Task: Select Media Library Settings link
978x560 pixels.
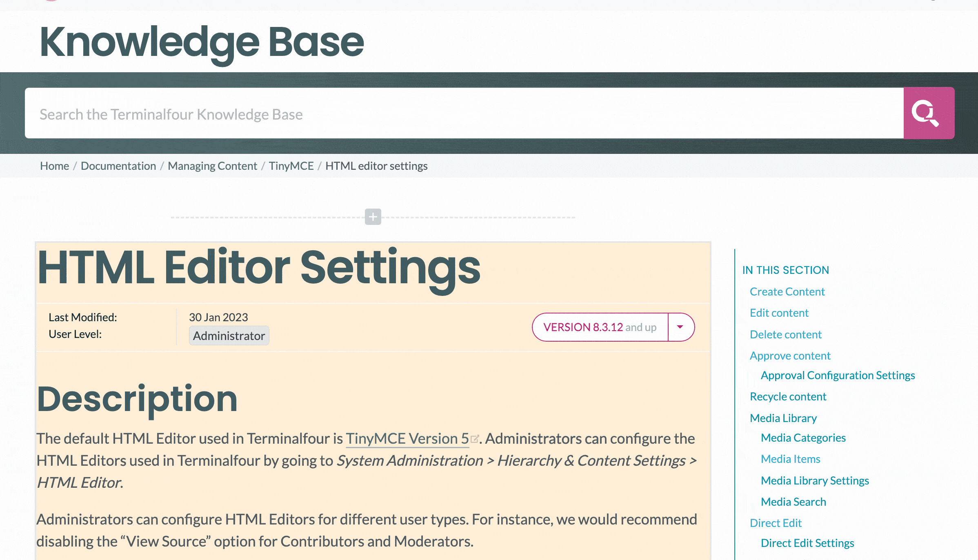Action: pyautogui.click(x=815, y=480)
